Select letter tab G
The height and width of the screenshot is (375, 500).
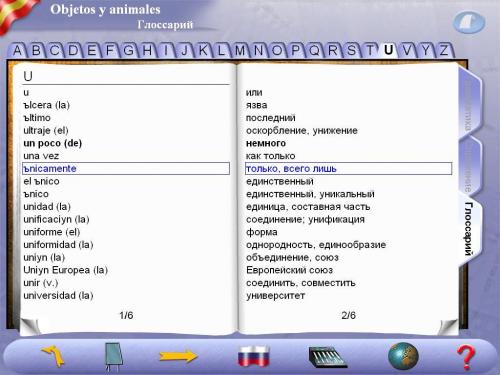coord(128,51)
